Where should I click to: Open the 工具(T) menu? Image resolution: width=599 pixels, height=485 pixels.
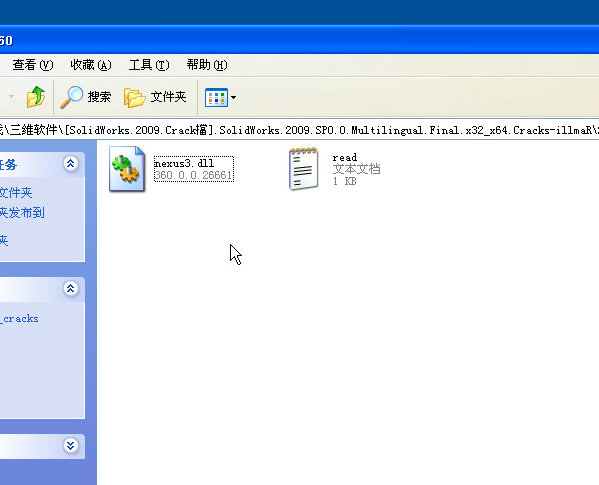coord(149,65)
